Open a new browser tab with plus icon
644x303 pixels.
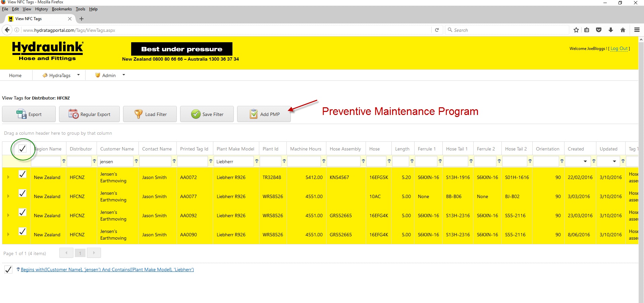(82, 19)
